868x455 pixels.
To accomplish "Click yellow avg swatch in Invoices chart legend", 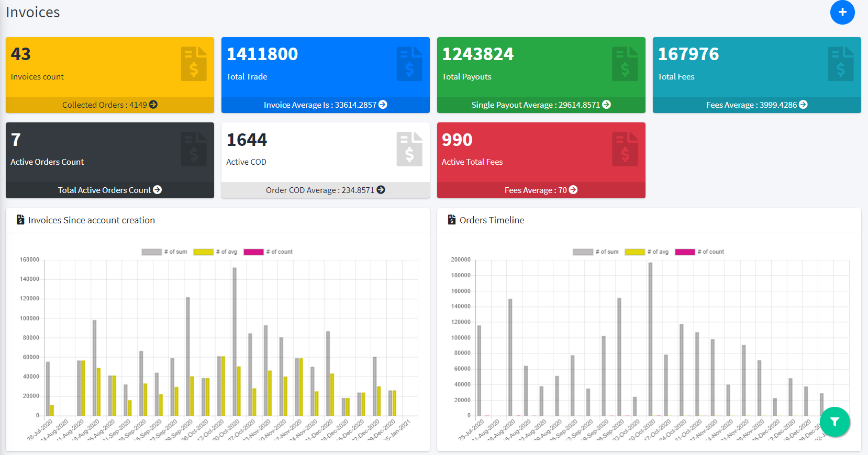I will point(203,252).
